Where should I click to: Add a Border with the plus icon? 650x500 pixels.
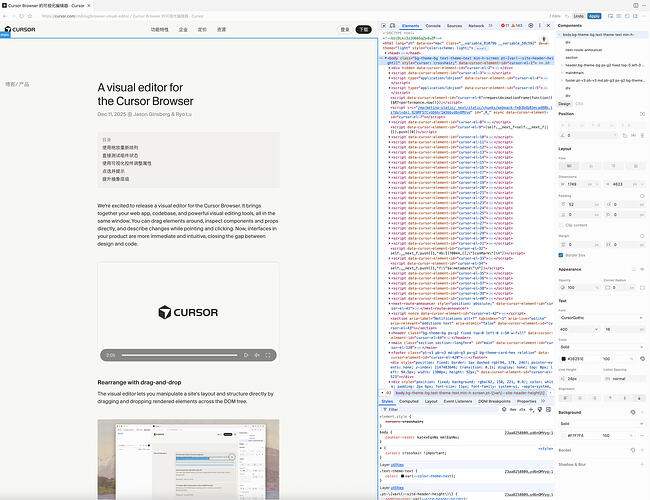tap(642, 450)
